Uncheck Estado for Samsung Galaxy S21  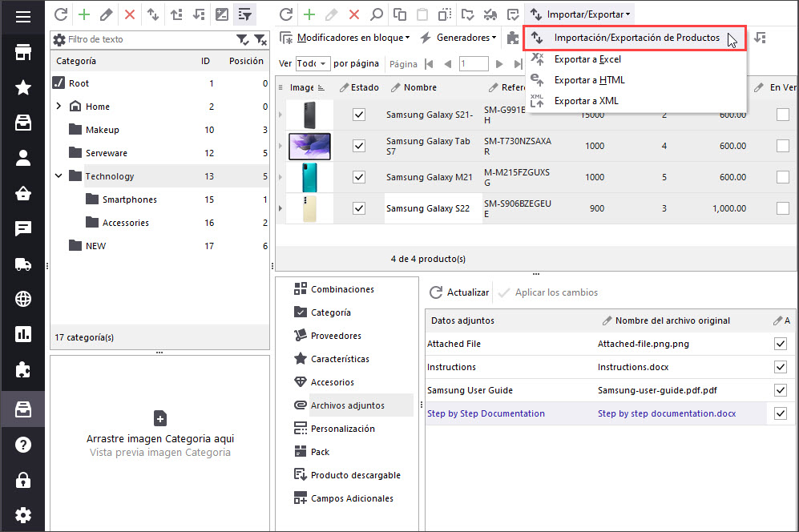[x=359, y=115]
